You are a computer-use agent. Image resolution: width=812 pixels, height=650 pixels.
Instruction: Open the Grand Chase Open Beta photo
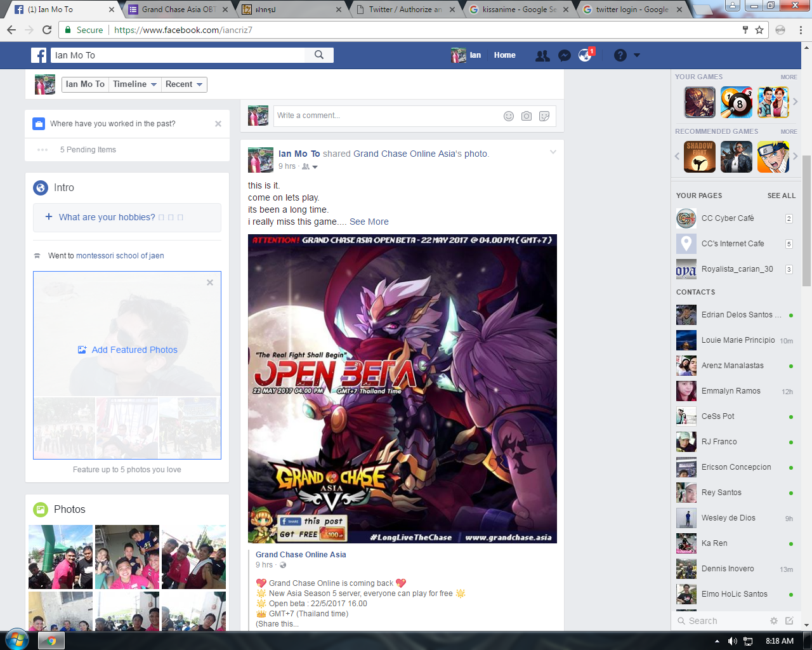click(402, 388)
